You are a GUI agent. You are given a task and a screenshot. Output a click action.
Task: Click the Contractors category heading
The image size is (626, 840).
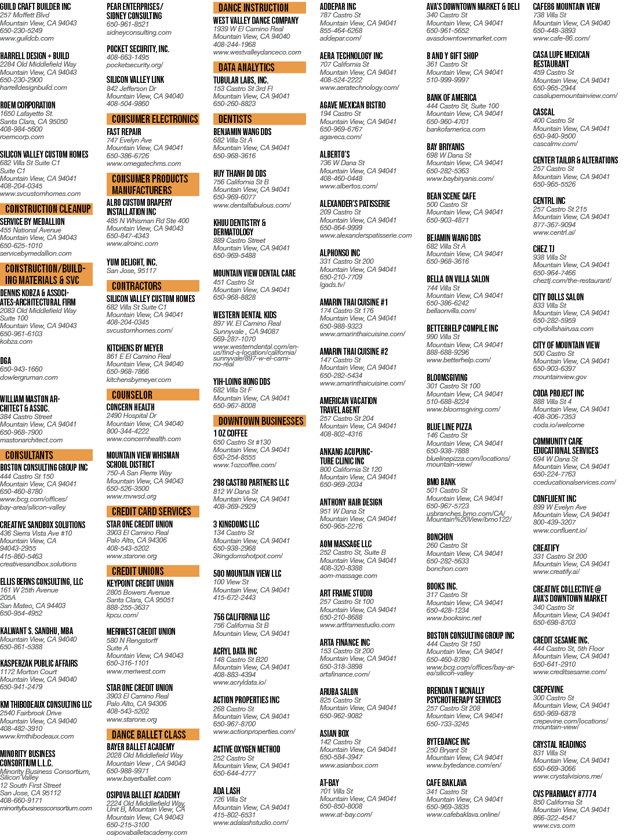pyautogui.click(x=153, y=286)
